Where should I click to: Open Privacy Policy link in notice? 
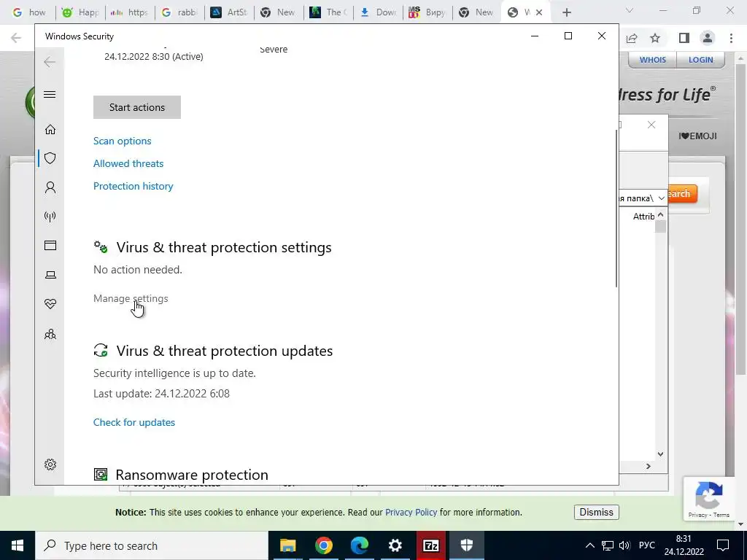(411, 513)
